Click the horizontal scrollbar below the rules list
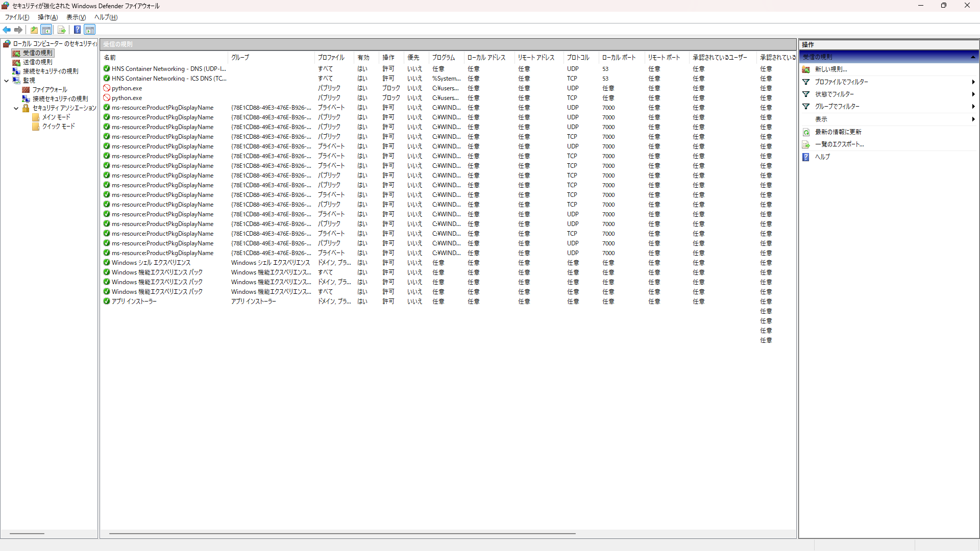This screenshot has width=980, height=551. tap(342, 534)
